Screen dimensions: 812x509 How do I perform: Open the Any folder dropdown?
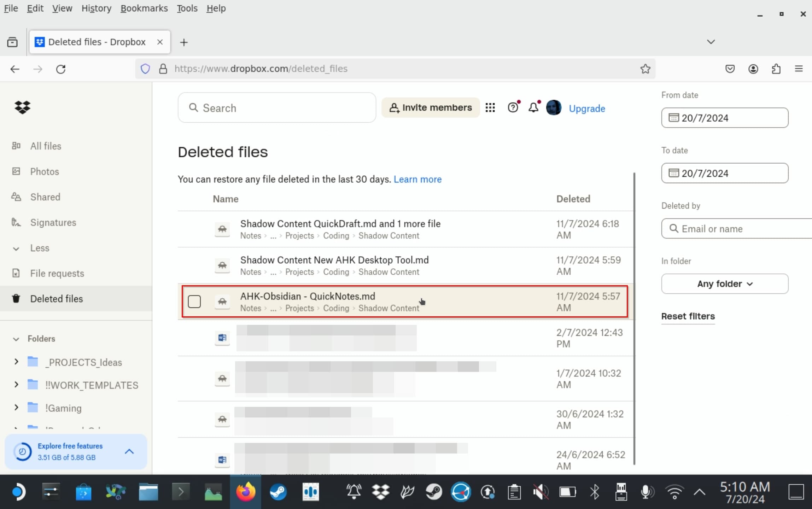(724, 284)
